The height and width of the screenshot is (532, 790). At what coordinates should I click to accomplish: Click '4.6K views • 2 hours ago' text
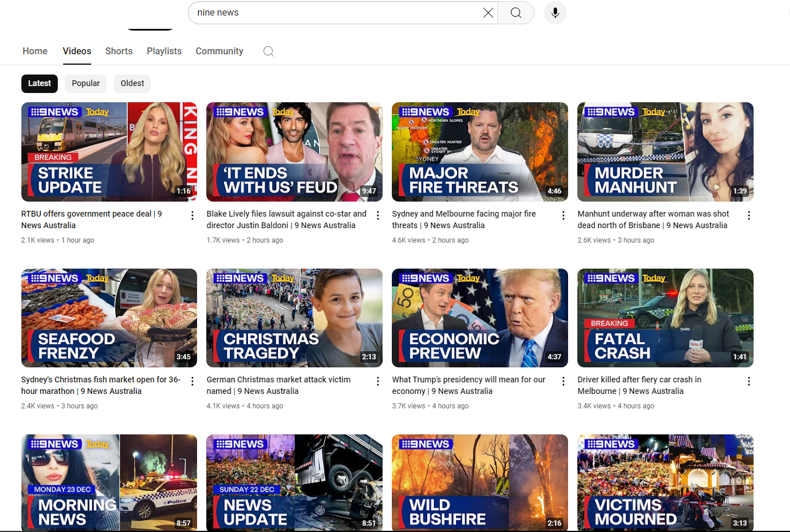coord(431,240)
